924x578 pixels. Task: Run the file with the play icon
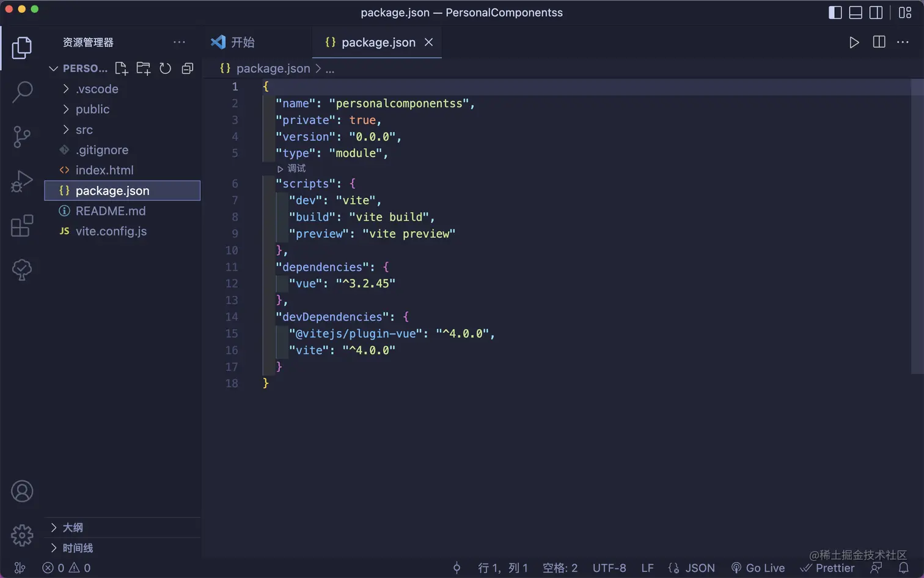pyautogui.click(x=854, y=42)
